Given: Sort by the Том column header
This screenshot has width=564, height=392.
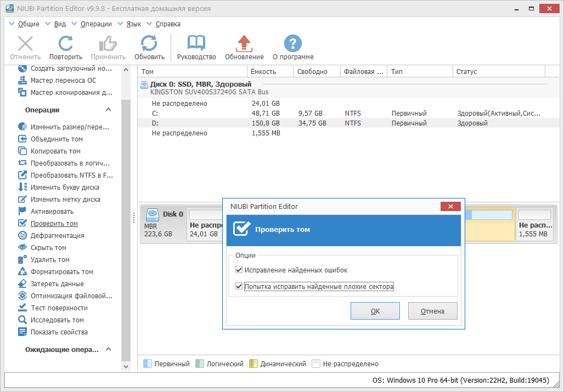Looking at the screenshot, I should [x=193, y=71].
